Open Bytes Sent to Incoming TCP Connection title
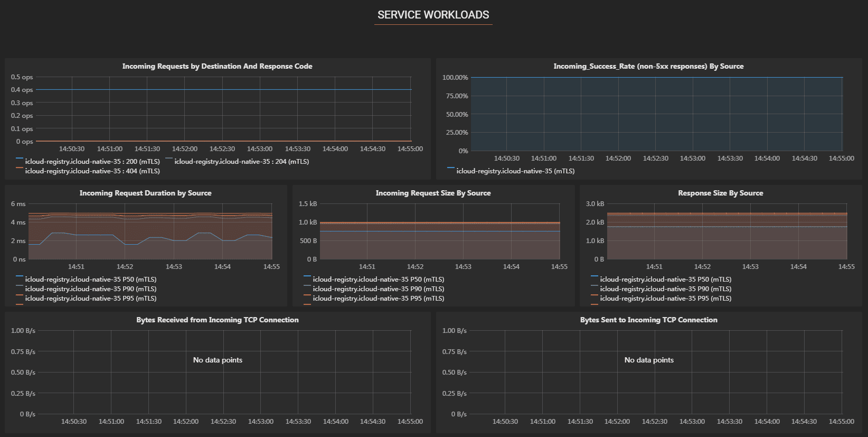The image size is (868, 437). pyautogui.click(x=648, y=320)
